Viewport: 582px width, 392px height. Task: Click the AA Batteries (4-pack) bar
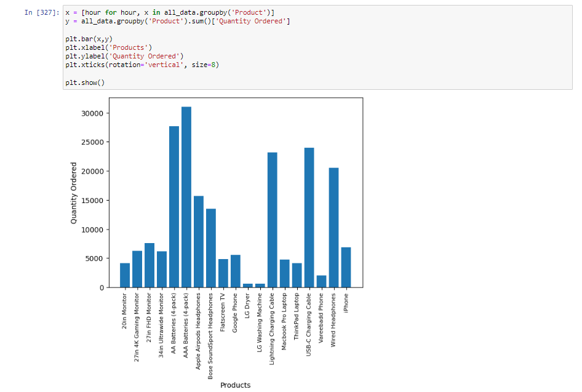(174, 207)
